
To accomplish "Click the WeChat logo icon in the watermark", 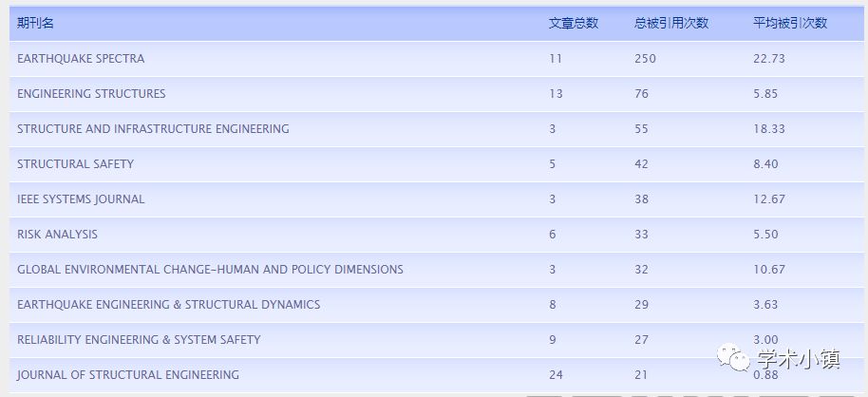I will click(733, 360).
